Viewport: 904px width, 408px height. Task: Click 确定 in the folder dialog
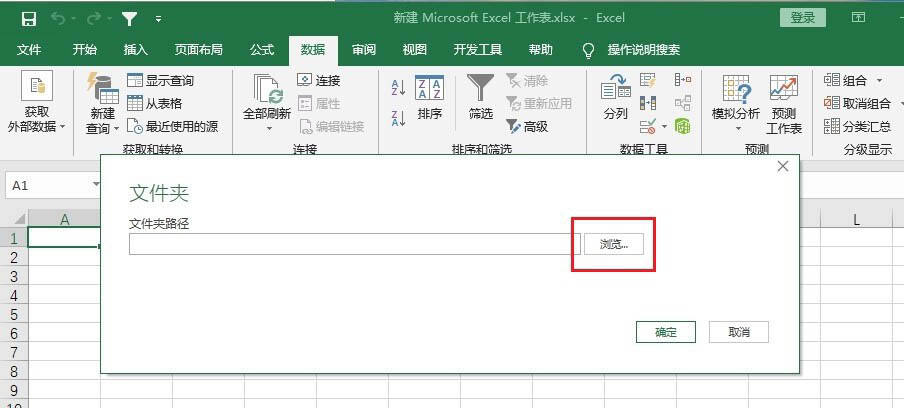pos(665,332)
